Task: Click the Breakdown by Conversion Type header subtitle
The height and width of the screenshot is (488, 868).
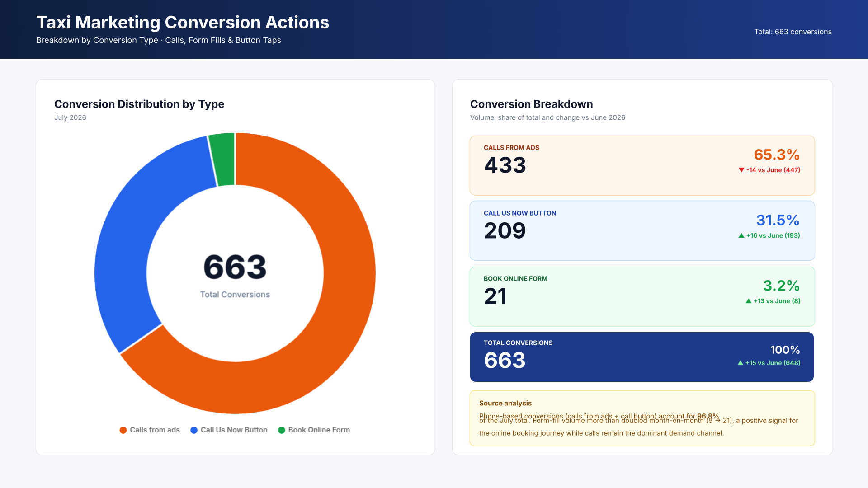Action: pyautogui.click(x=159, y=40)
